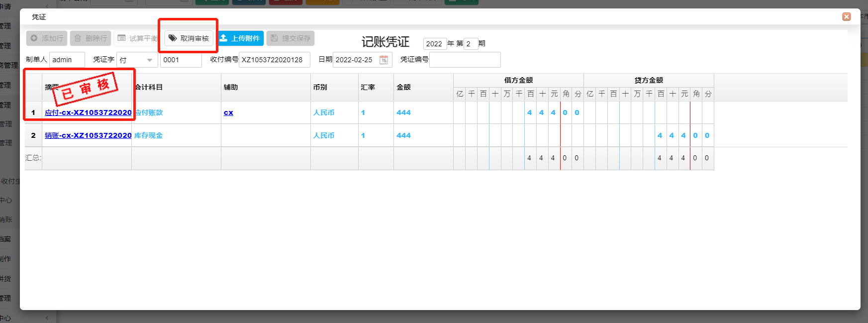This screenshot has height=323, width=868.
Task: Click the 库存现金 account subject cell
Action: 148,135
